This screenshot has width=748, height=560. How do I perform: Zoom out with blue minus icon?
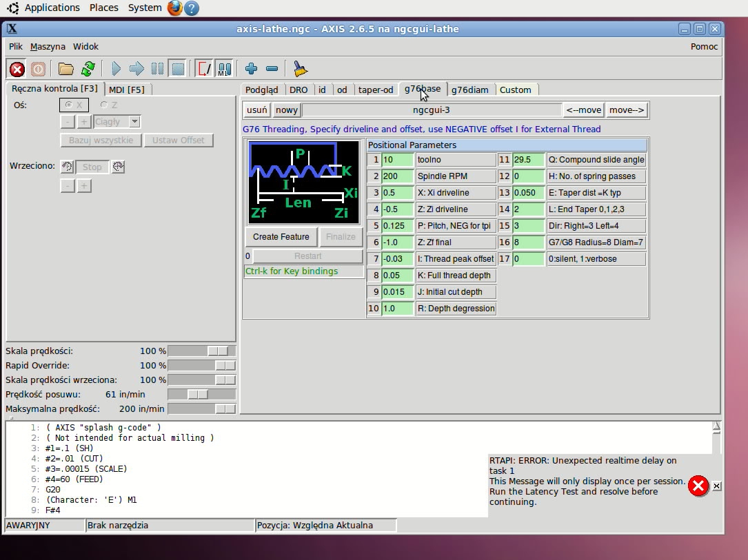(272, 69)
